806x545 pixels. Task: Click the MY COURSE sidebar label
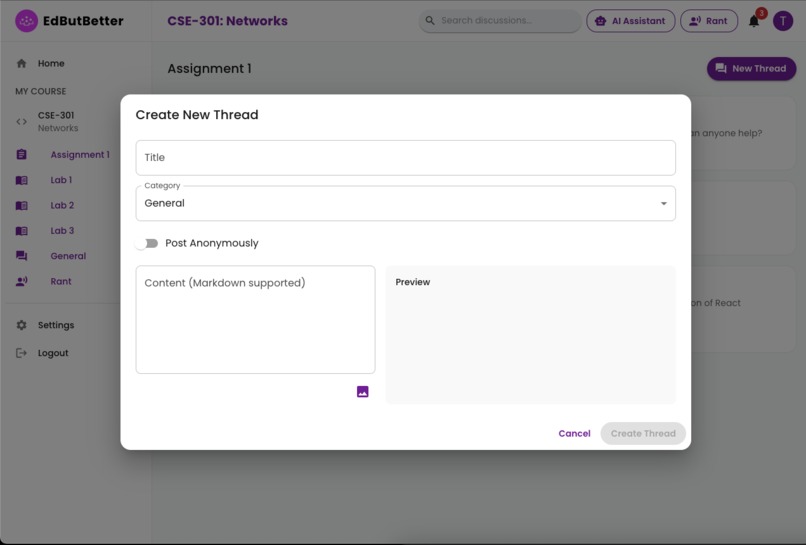(x=41, y=91)
